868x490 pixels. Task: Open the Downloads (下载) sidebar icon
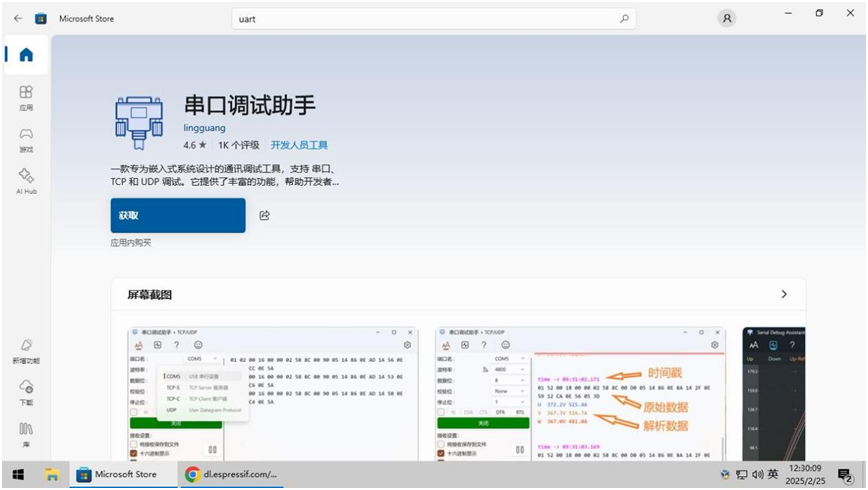26,393
